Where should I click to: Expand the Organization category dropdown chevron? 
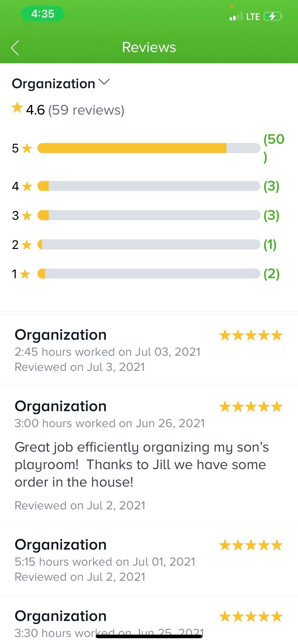click(x=104, y=82)
